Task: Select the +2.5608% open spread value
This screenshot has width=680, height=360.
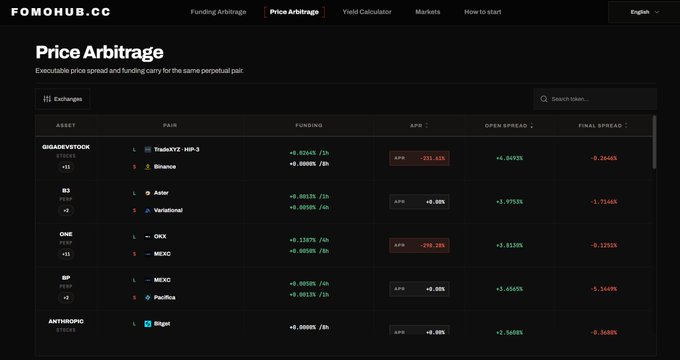Action: coord(509,333)
